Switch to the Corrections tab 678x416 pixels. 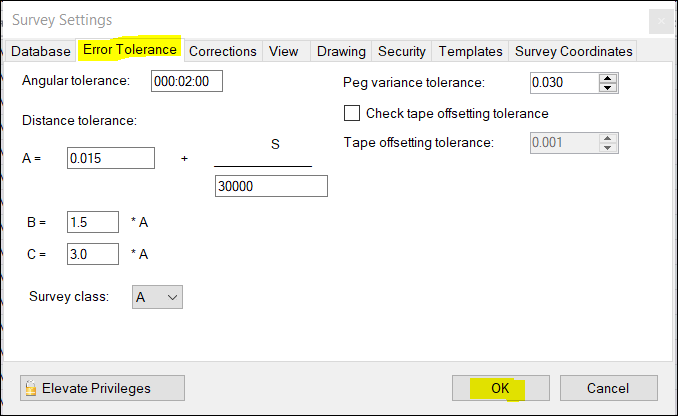(x=222, y=51)
